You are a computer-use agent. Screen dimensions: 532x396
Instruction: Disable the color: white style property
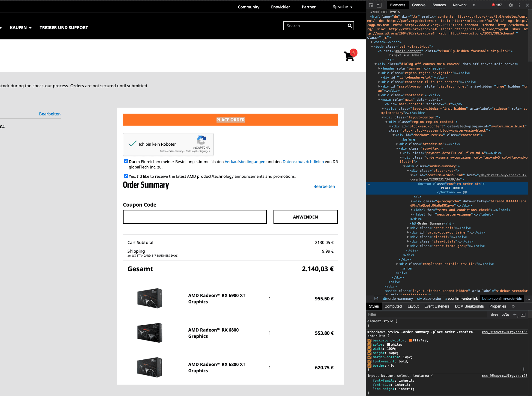click(369, 345)
